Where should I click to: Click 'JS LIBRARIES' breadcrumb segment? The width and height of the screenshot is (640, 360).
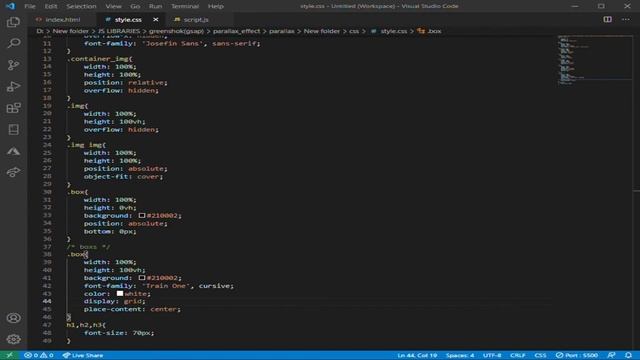pyautogui.click(x=119, y=31)
